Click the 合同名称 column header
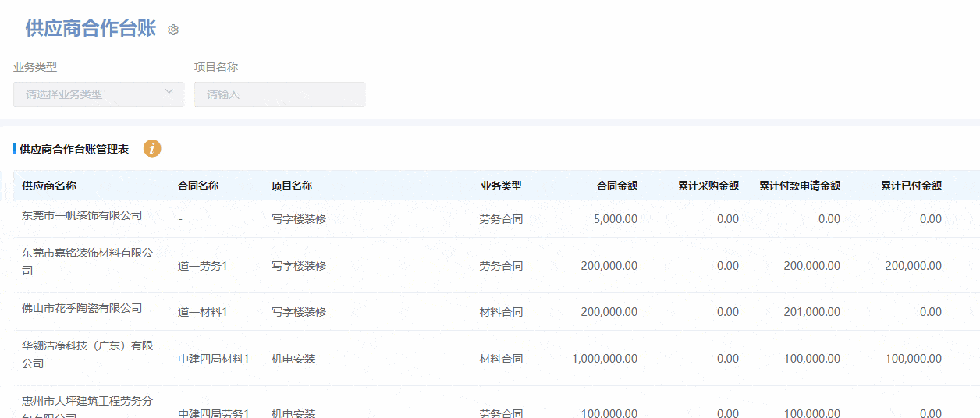Viewport: 980px width, 418px height. [198, 186]
